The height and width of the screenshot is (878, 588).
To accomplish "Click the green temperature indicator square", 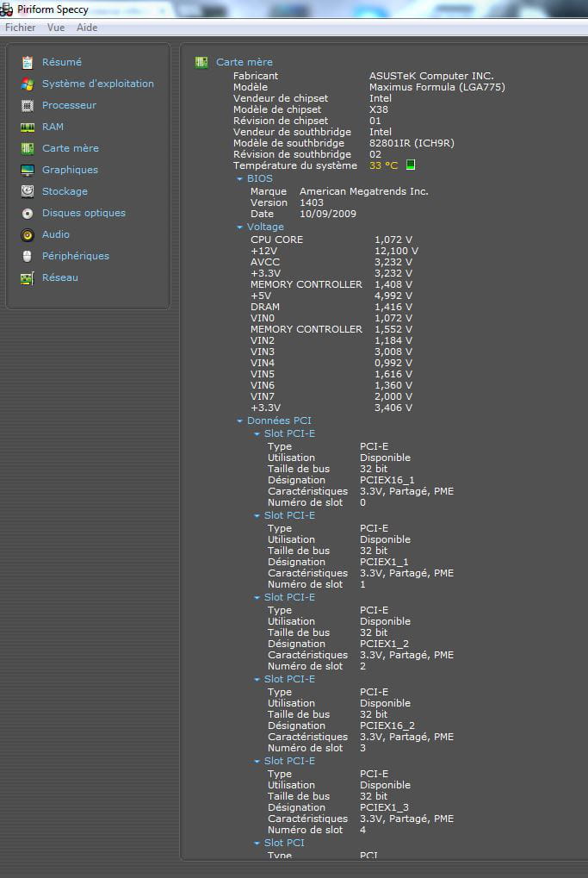I will pos(411,165).
